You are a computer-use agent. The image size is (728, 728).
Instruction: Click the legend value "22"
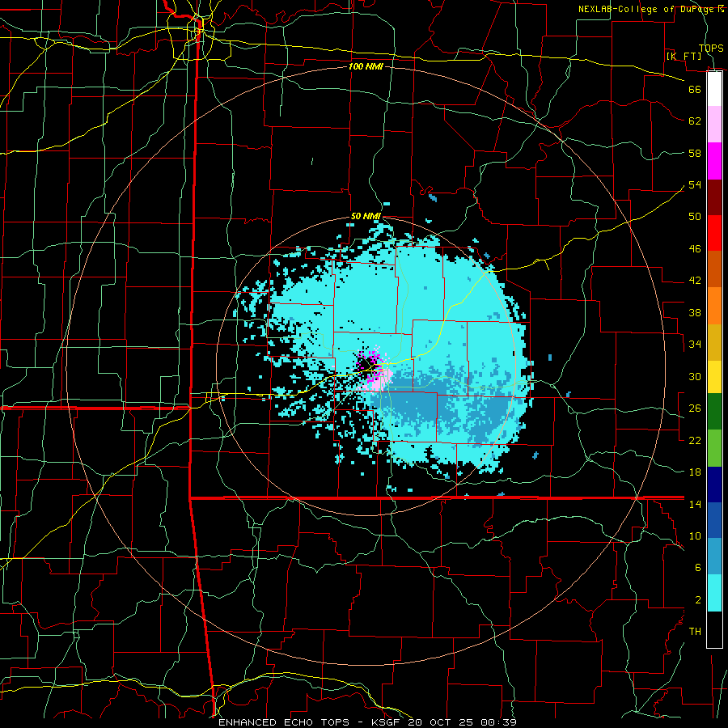click(695, 440)
